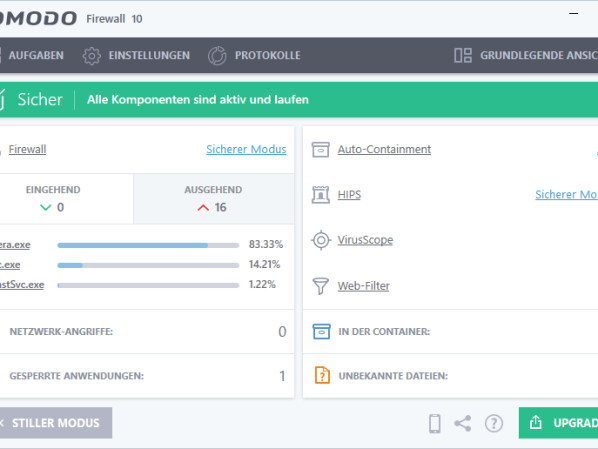The height and width of the screenshot is (449, 598).
Task: Click the In der Container blue box icon
Action: coord(322,332)
